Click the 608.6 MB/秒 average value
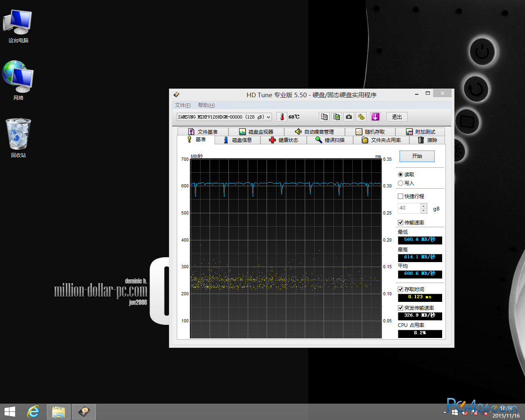This screenshot has width=525, height=420. point(420,274)
